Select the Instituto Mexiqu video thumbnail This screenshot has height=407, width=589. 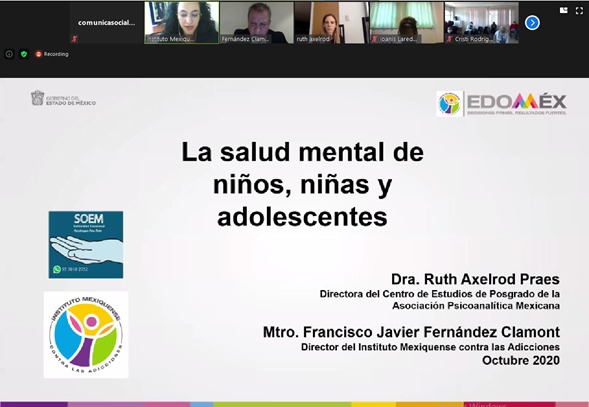click(x=181, y=23)
